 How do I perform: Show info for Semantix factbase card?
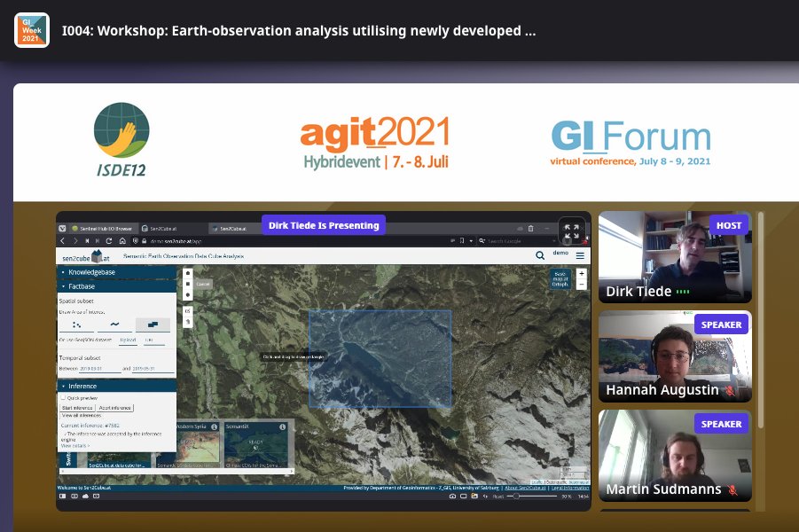(x=282, y=427)
